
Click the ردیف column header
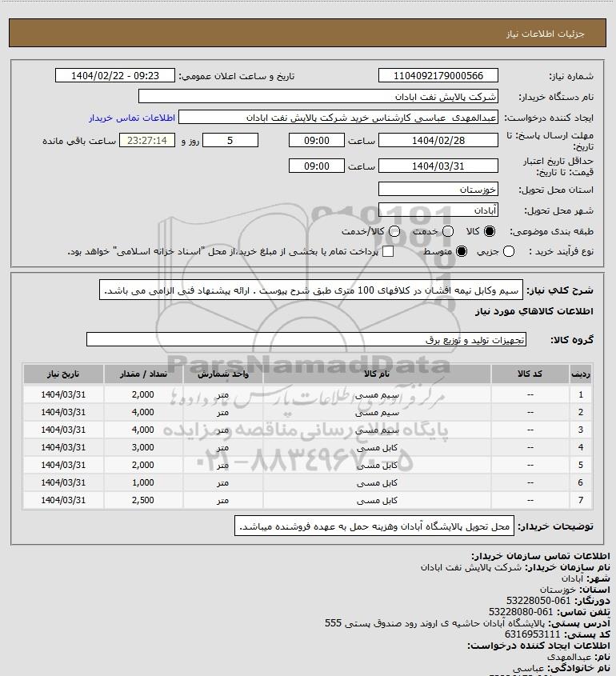point(581,374)
